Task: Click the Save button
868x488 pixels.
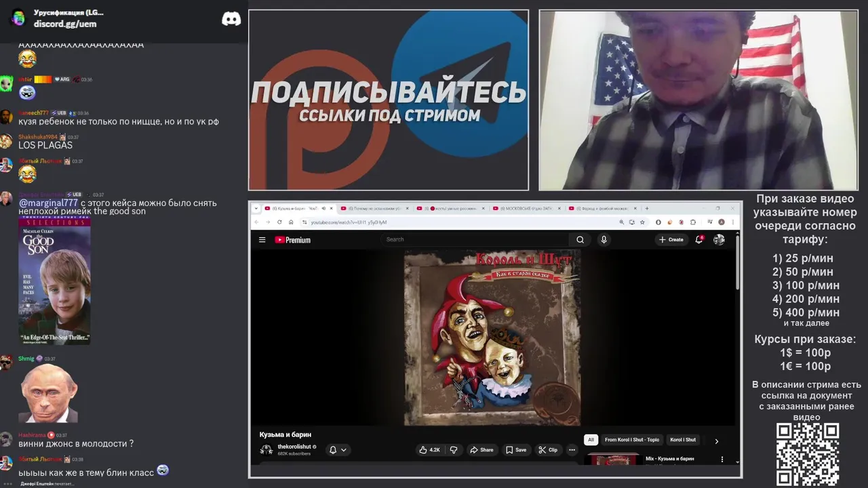Action: (x=515, y=449)
